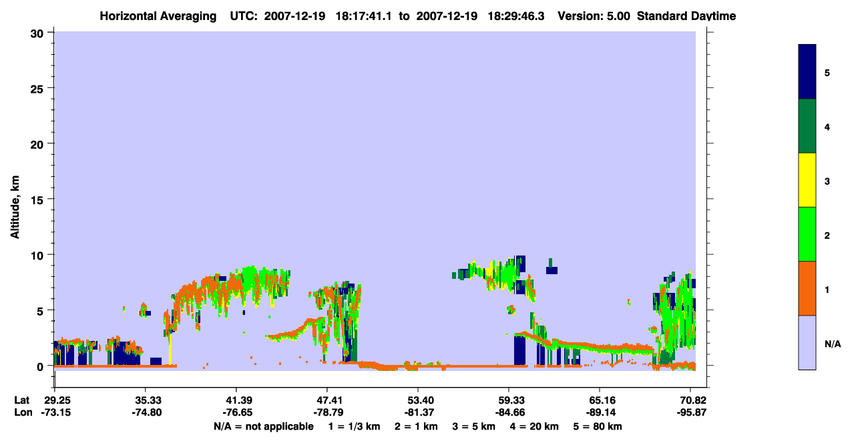Image resolution: width=868 pixels, height=445 pixels.
Task: Click the orange colorbar segment labeled 1
Action: coord(807,288)
